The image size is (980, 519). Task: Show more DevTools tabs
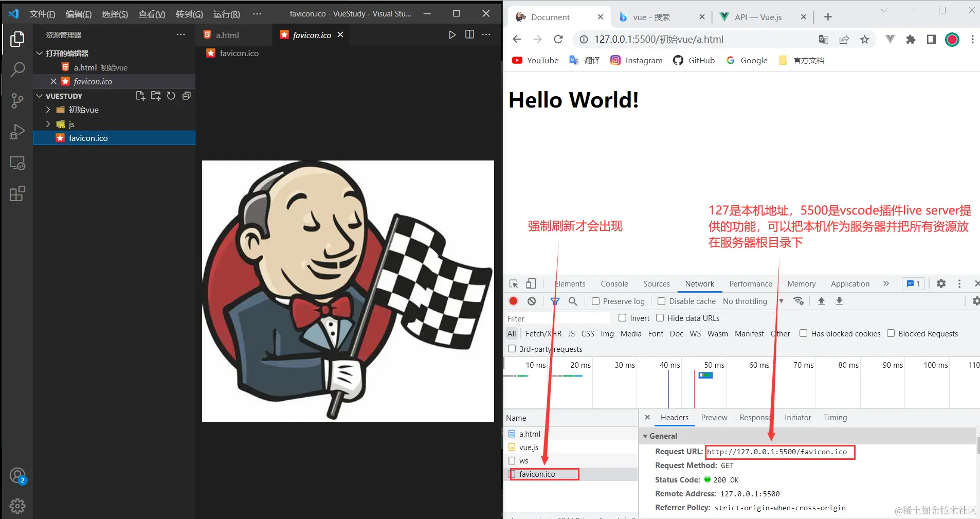pyautogui.click(x=886, y=284)
